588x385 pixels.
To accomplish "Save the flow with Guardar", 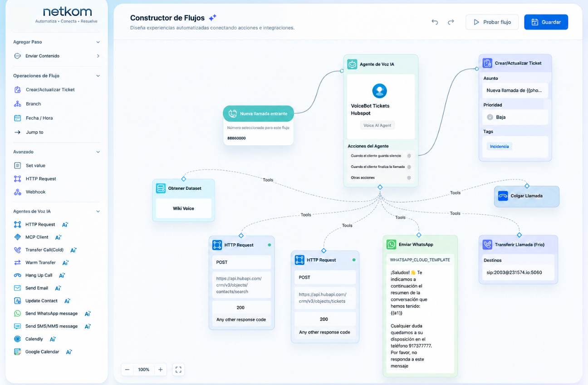I will pos(546,22).
